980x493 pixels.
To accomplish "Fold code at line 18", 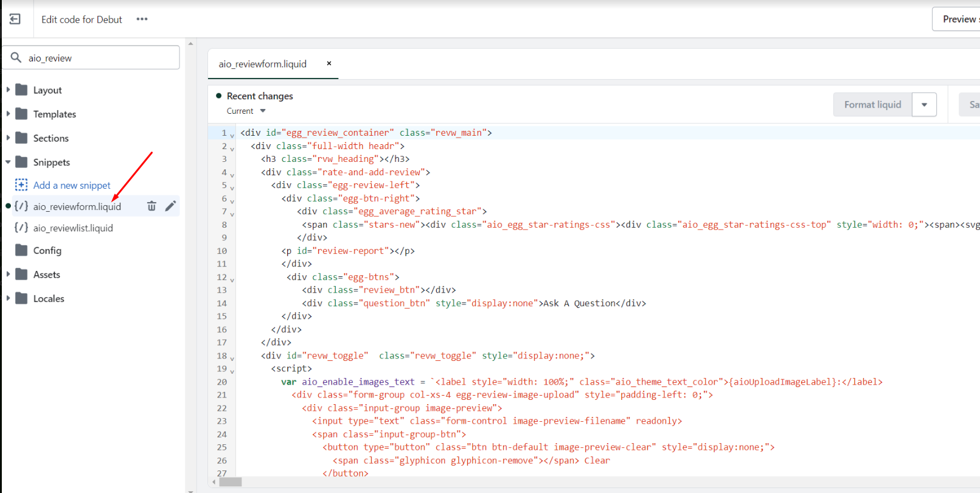I will (232, 358).
